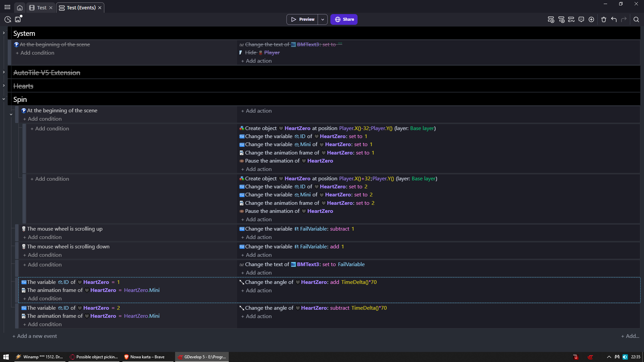The width and height of the screenshot is (644, 362).
Task: Select first Pause the animation of HeartZero action
Action: [x=286, y=161]
